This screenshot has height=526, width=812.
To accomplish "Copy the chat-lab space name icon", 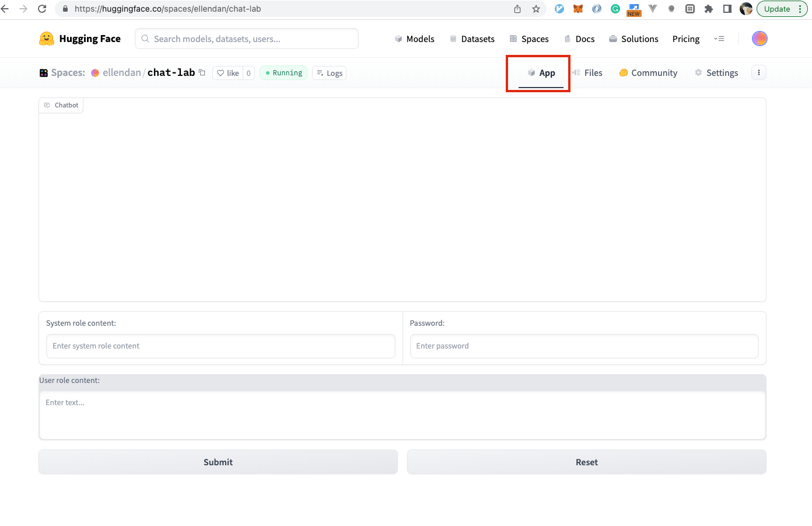I will [202, 72].
